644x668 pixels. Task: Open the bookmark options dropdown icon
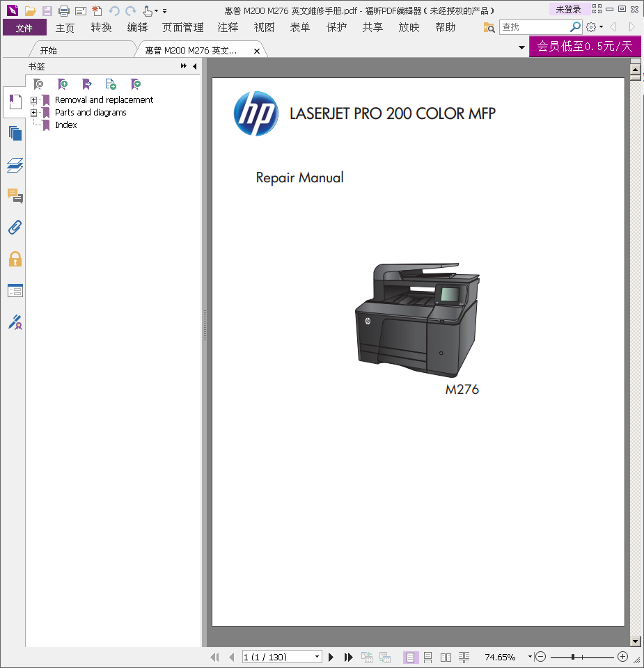136,84
